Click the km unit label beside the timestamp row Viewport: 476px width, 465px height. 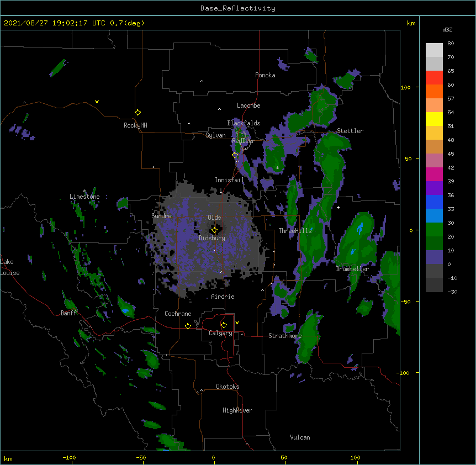tap(411, 23)
